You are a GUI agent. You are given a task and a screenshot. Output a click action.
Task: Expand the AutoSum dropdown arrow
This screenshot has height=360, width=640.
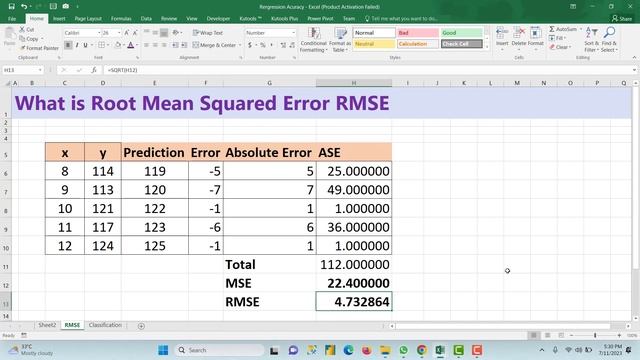(580, 29)
